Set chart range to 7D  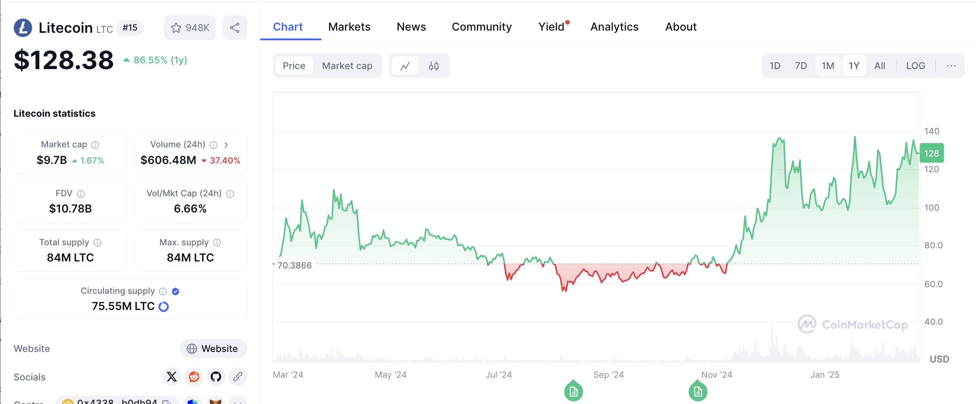pyautogui.click(x=801, y=66)
